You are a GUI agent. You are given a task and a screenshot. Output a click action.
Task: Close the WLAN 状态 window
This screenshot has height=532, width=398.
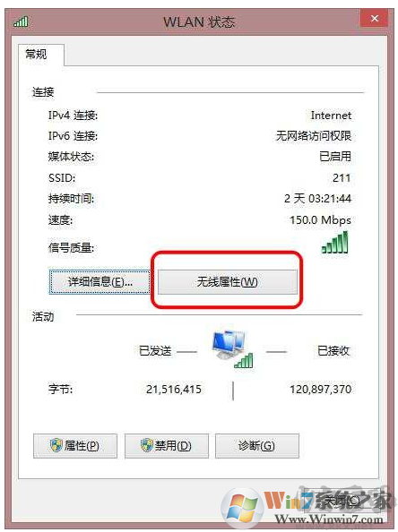coord(374,18)
